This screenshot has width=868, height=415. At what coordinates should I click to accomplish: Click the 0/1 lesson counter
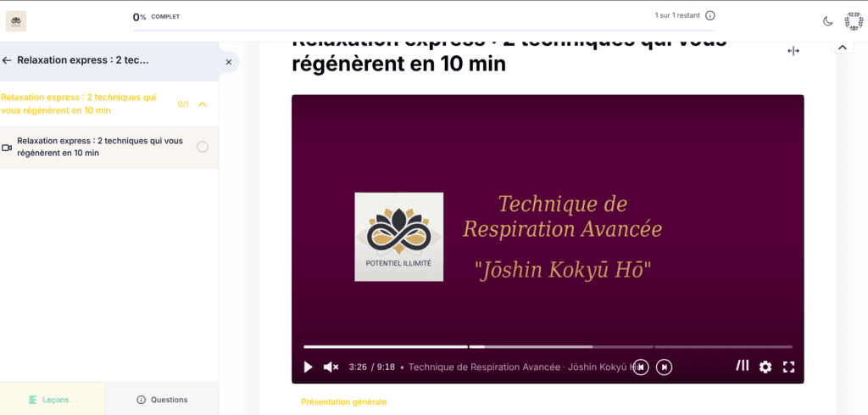click(x=183, y=104)
